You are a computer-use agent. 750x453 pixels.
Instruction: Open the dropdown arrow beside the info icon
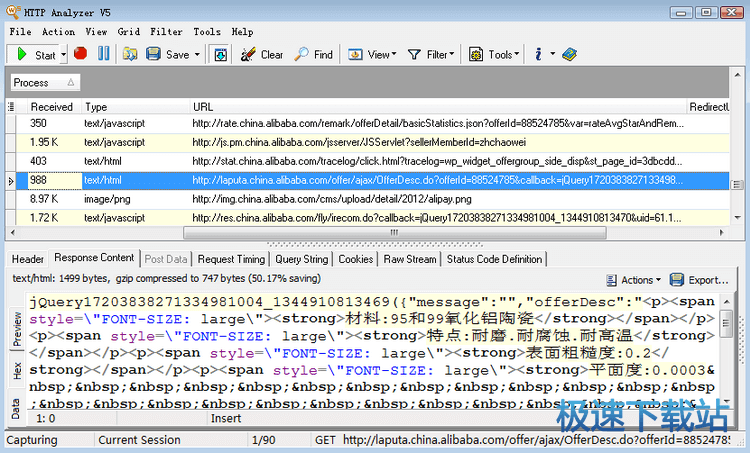[552, 54]
